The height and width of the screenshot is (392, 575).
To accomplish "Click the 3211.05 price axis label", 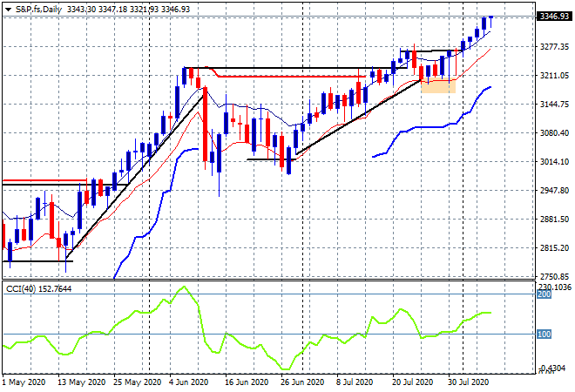I will (554, 76).
